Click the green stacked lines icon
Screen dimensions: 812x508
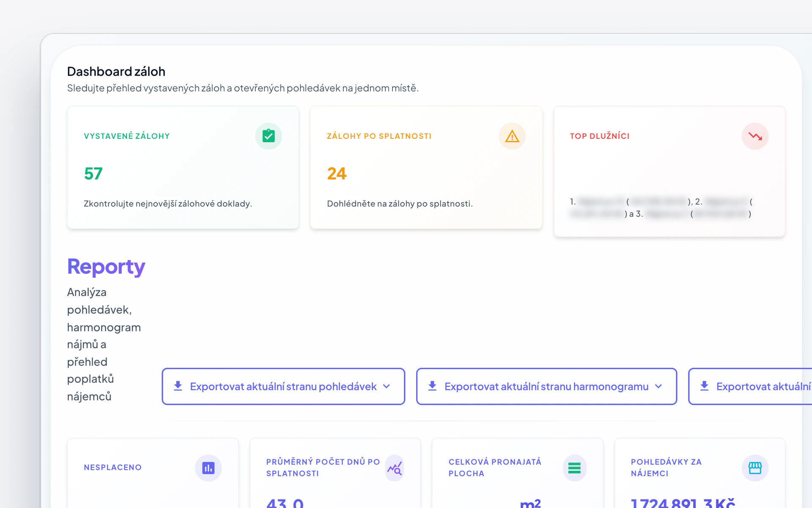tap(574, 468)
